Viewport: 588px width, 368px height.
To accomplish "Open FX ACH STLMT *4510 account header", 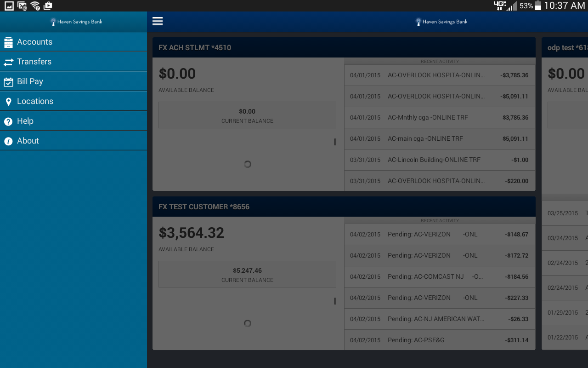I will point(344,47).
